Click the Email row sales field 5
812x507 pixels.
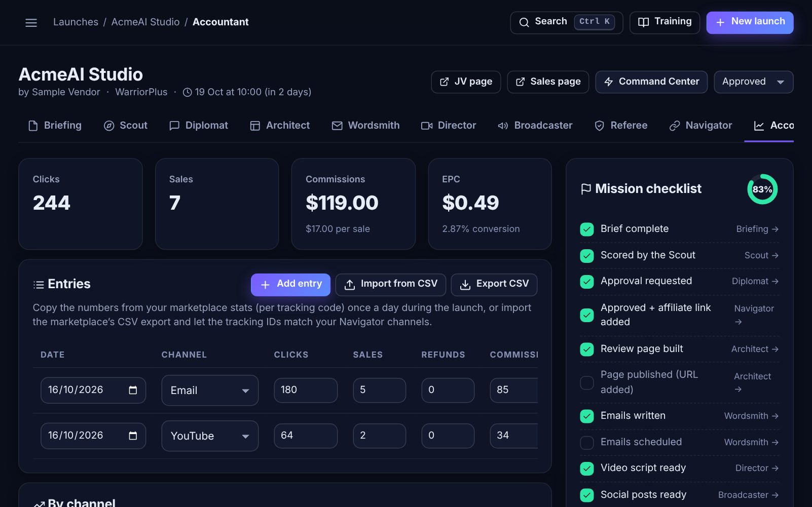coord(380,391)
